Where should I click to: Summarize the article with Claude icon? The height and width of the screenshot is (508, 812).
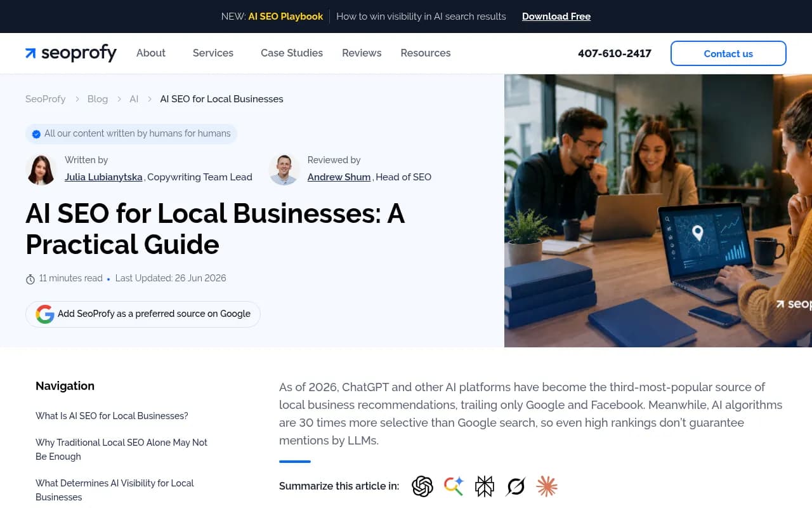547,486
